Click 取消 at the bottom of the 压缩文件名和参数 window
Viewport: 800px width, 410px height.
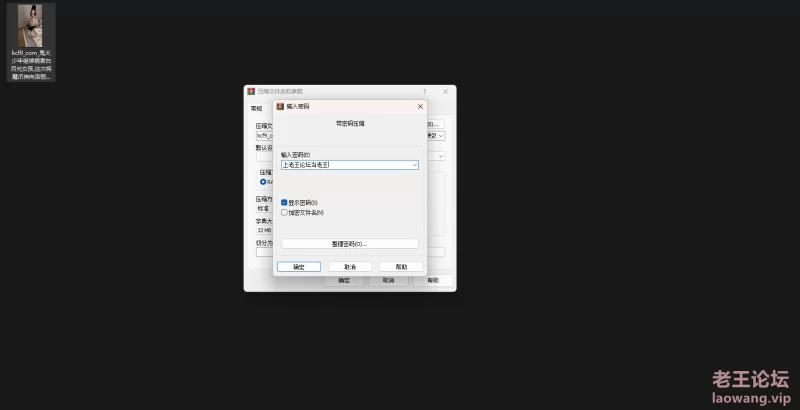[x=388, y=280]
